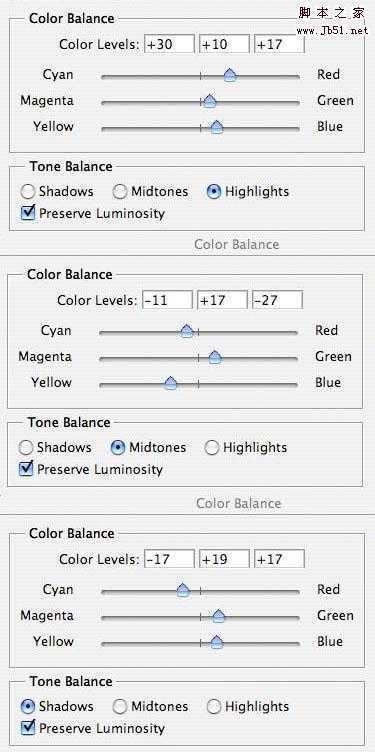The width and height of the screenshot is (375, 752).
Task: Select the Shadows radio in the top Tone Balance
Action: (28, 192)
